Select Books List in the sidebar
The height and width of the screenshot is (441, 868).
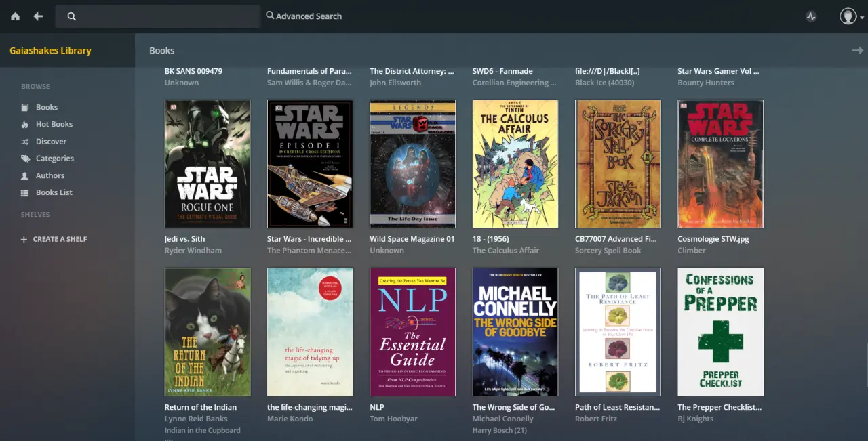[x=54, y=192]
